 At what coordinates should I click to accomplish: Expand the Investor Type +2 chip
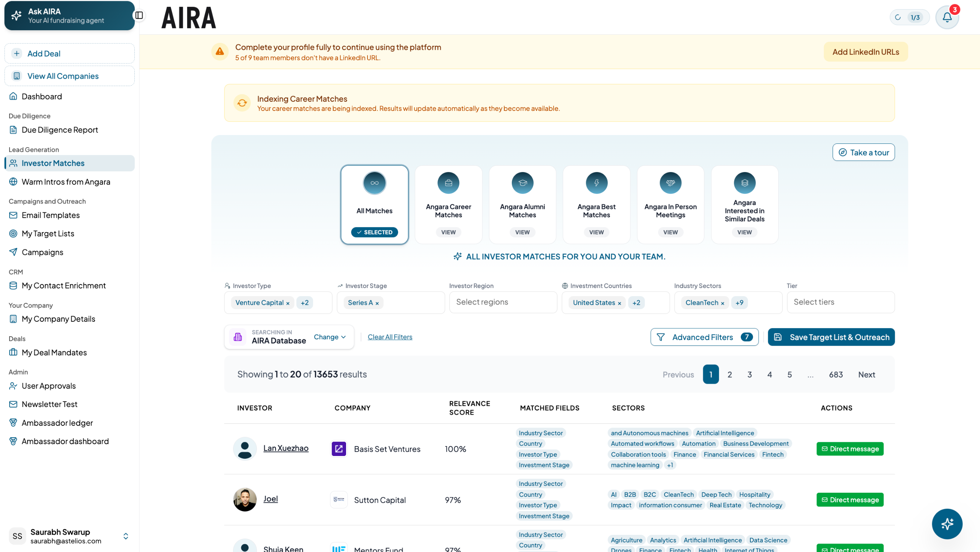coord(305,303)
